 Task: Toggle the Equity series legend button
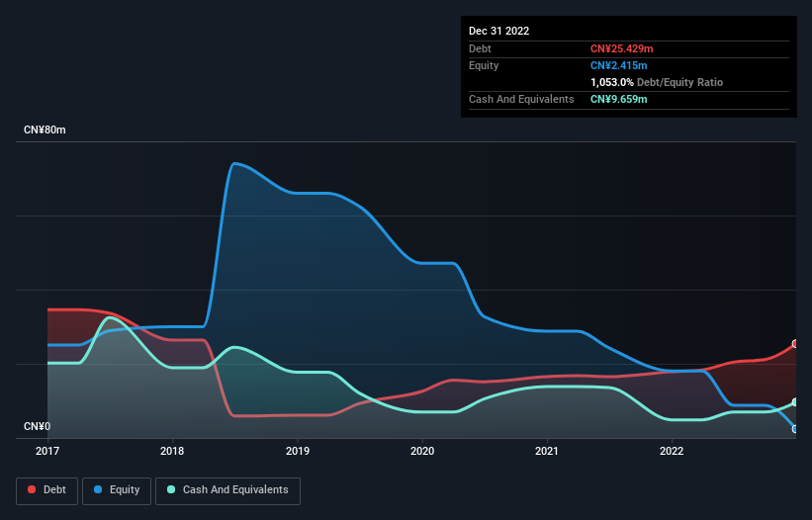pyautogui.click(x=117, y=490)
